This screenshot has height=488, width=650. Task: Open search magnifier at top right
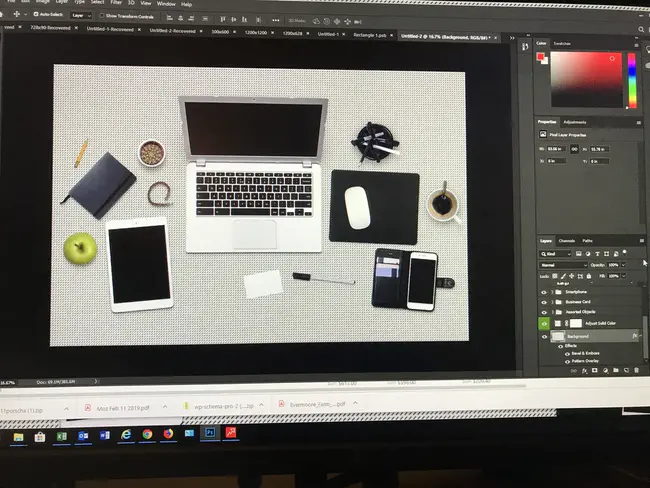pos(641,29)
